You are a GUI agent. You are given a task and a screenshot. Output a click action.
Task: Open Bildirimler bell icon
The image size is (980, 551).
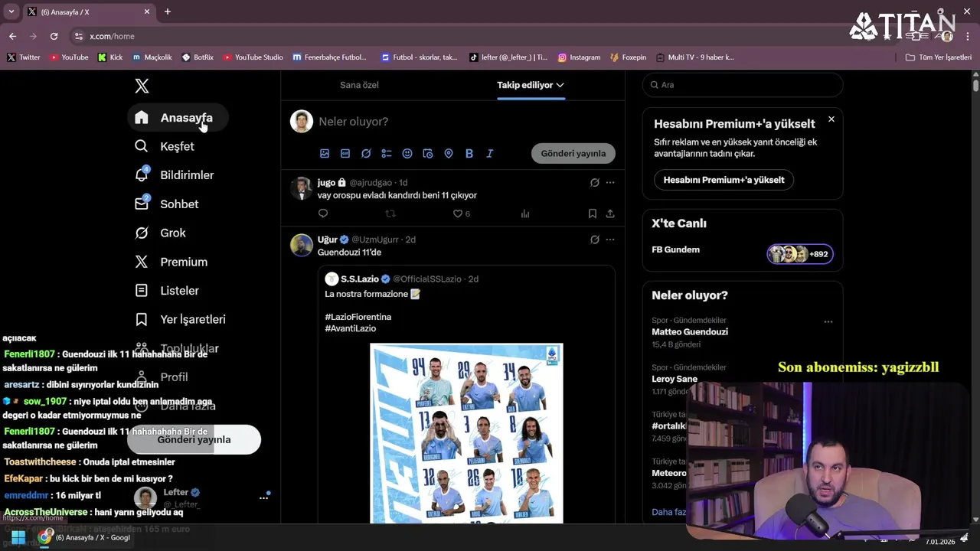(142, 174)
